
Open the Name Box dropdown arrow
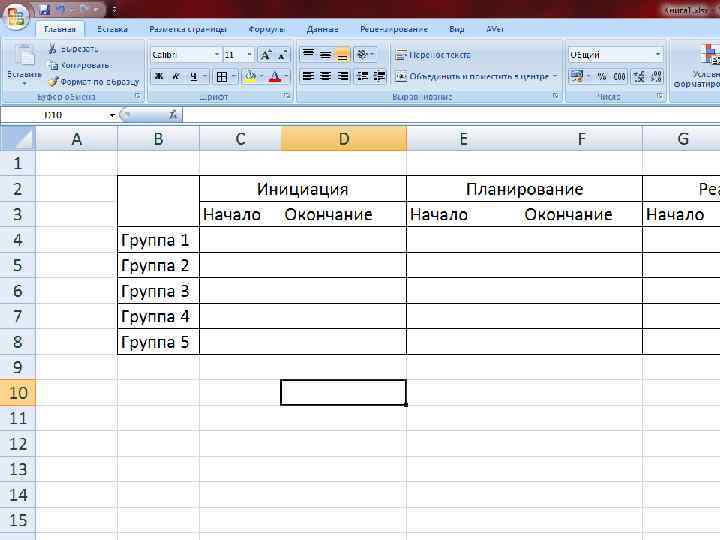click(112, 115)
